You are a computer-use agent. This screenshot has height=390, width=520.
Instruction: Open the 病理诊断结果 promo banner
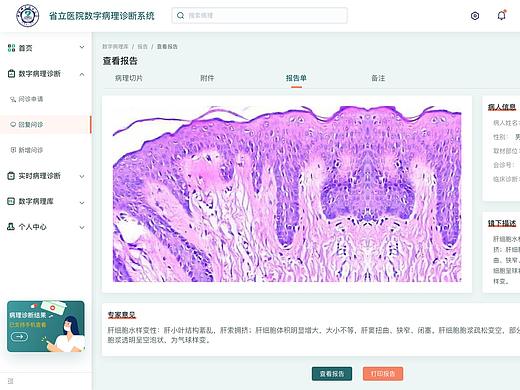point(46,326)
